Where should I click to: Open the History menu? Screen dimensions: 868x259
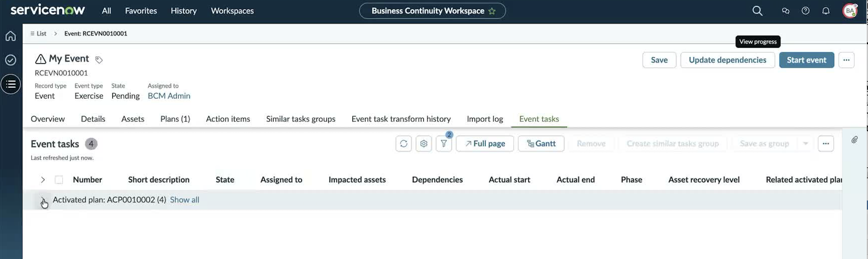coord(184,11)
